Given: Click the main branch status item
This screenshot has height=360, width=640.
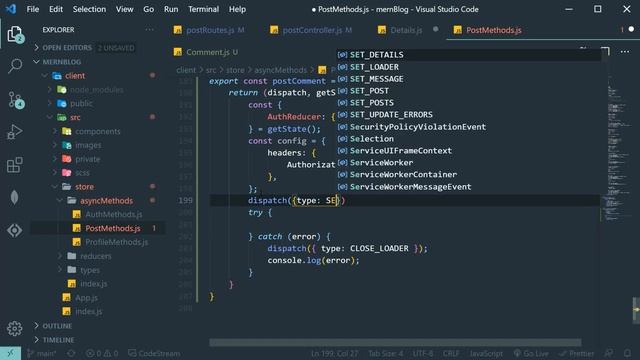Looking at the screenshot, I should (42, 353).
